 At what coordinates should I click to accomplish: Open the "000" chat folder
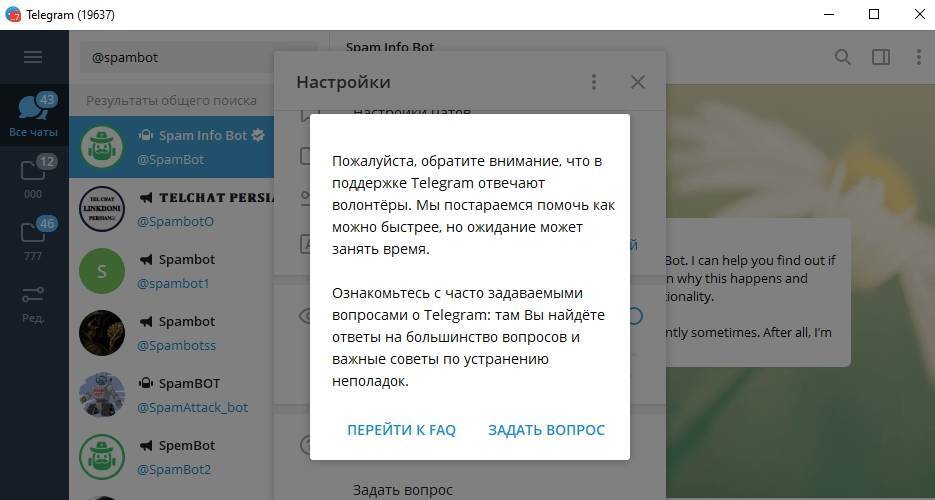[x=33, y=178]
